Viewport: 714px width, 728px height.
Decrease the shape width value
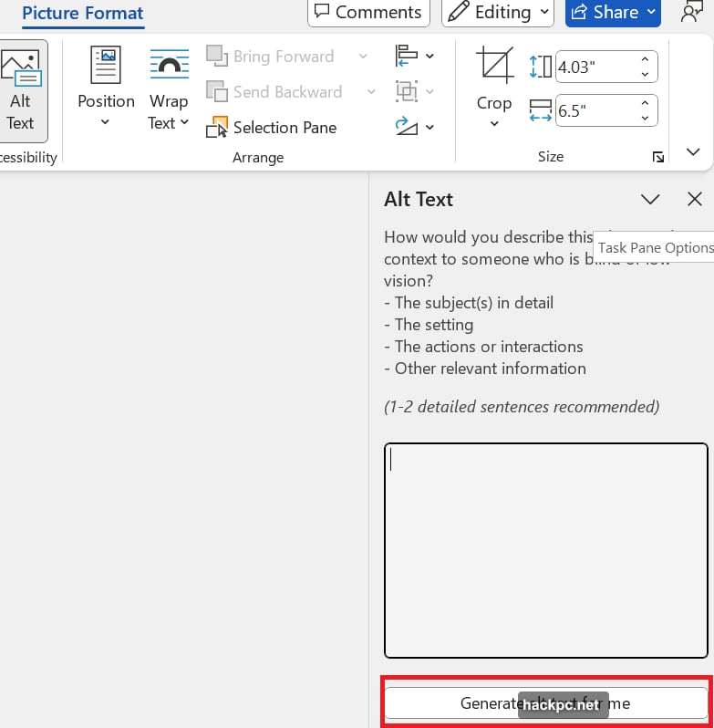tap(646, 118)
